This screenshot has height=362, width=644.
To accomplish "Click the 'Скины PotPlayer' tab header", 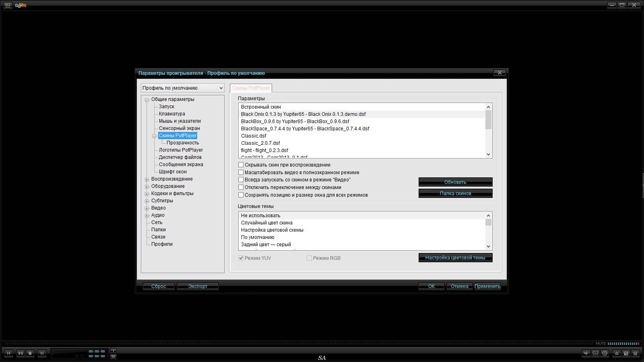I will pos(251,88).
